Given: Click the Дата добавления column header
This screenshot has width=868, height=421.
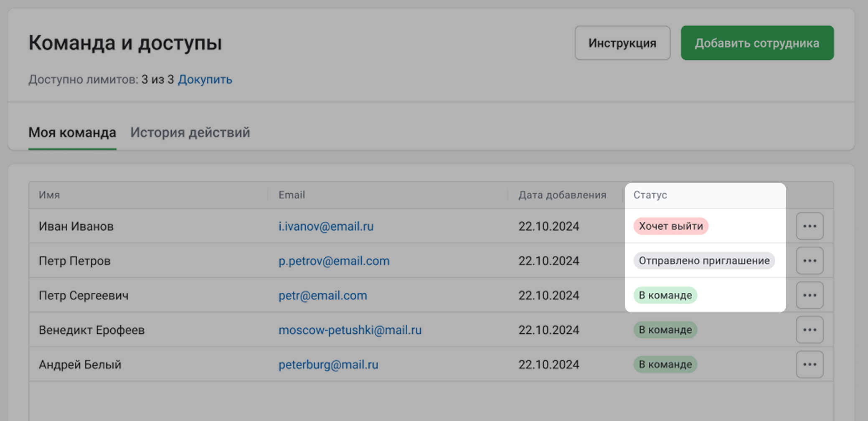Looking at the screenshot, I should [x=562, y=195].
